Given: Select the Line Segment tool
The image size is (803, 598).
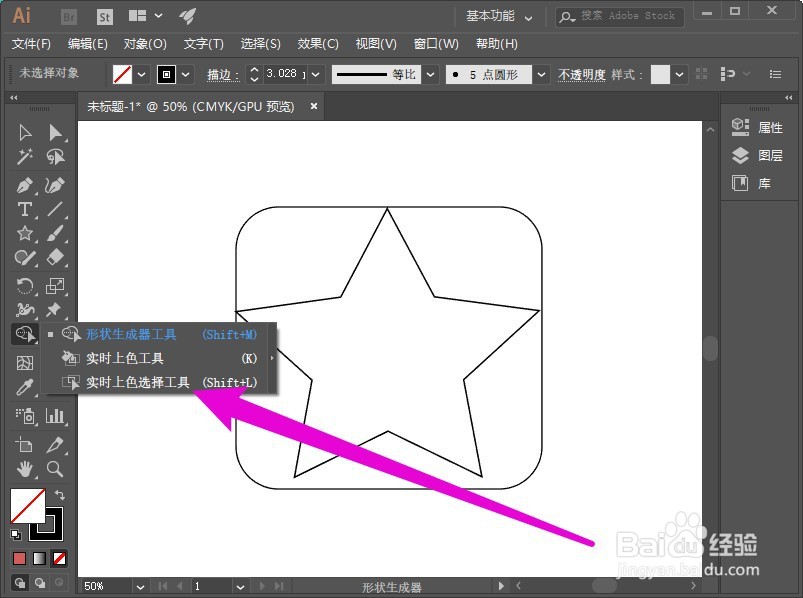Looking at the screenshot, I should [x=55, y=209].
